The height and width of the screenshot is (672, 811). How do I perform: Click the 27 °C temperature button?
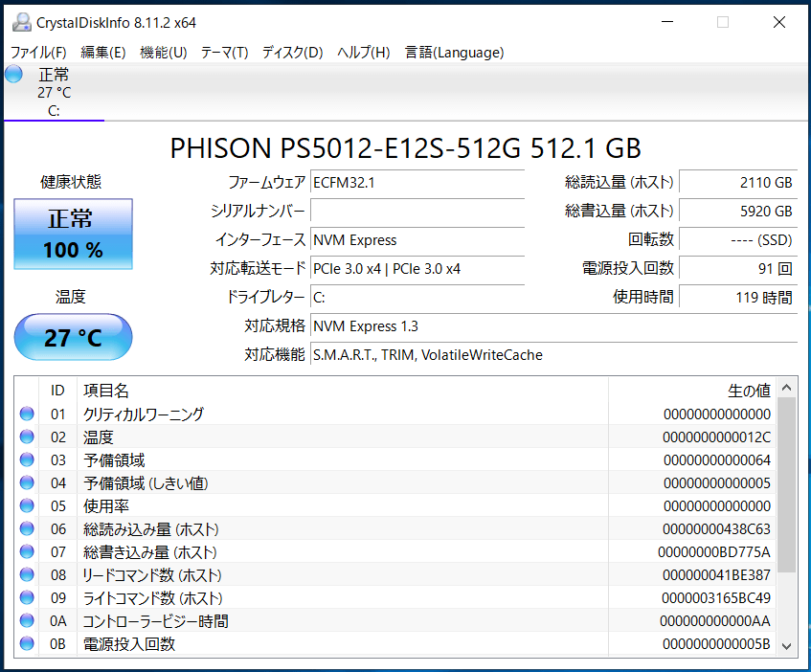73,337
